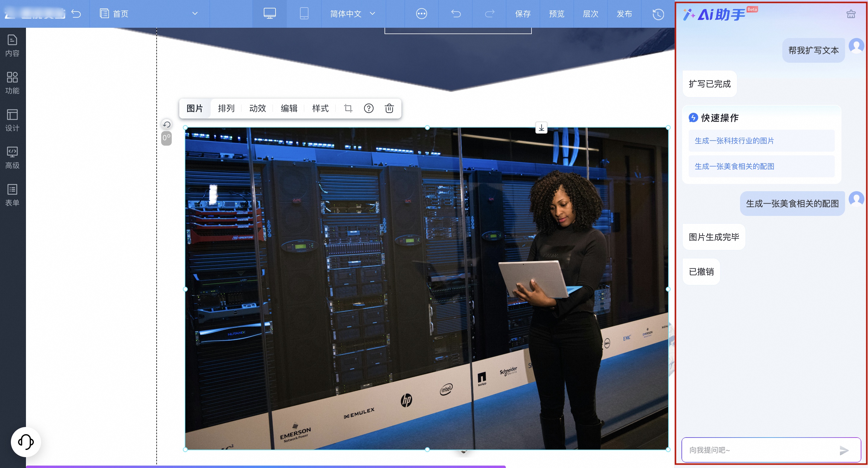Image resolution: width=868 pixels, height=468 pixels.
Task: Select the 样式 style tab
Action: (x=320, y=109)
